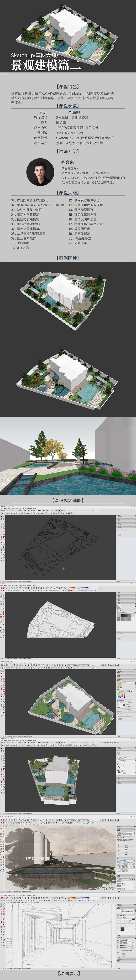Click the color wheel in the materials panel
The height and width of the screenshot is (980, 136).
coord(121,695)
